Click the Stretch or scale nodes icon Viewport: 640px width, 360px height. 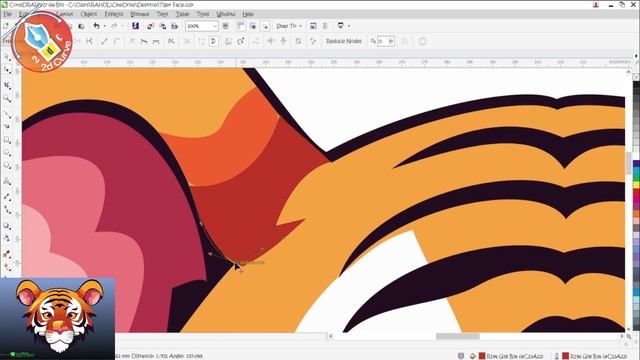click(229, 41)
